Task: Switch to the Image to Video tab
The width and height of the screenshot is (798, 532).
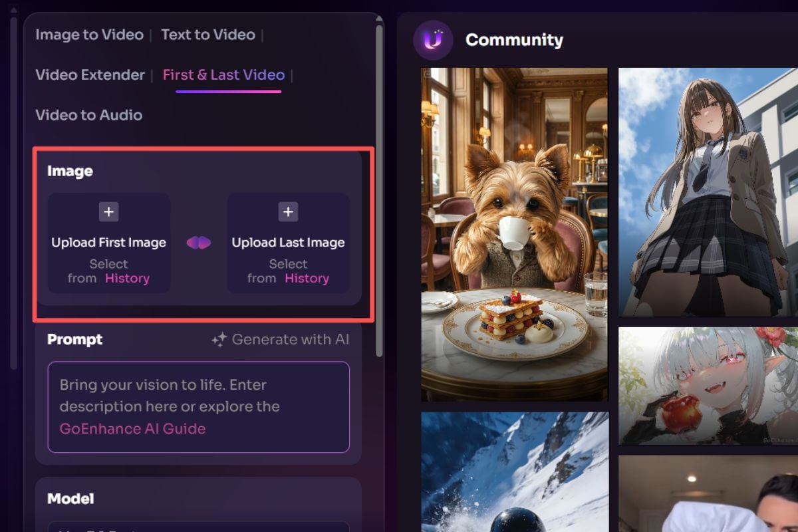Action: 89,35
